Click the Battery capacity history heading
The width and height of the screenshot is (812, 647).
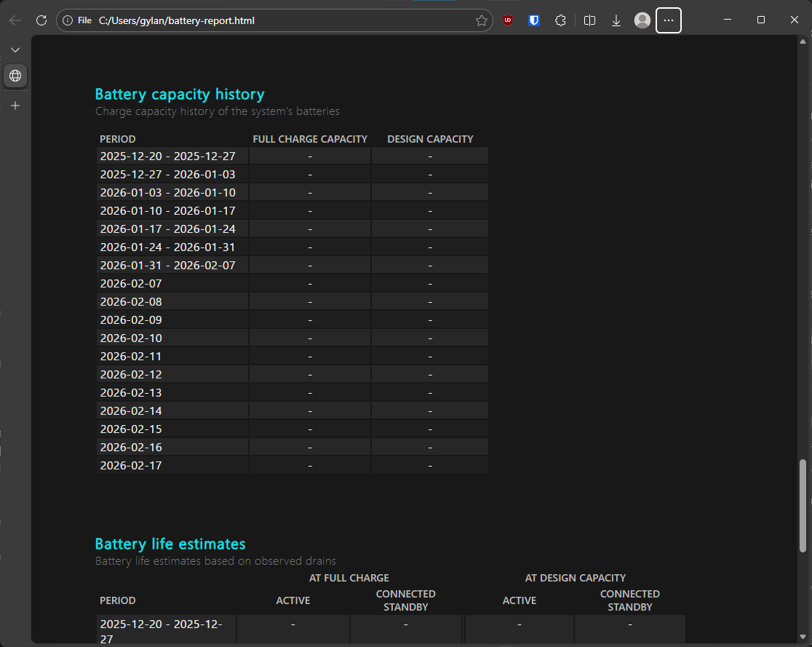pos(180,94)
